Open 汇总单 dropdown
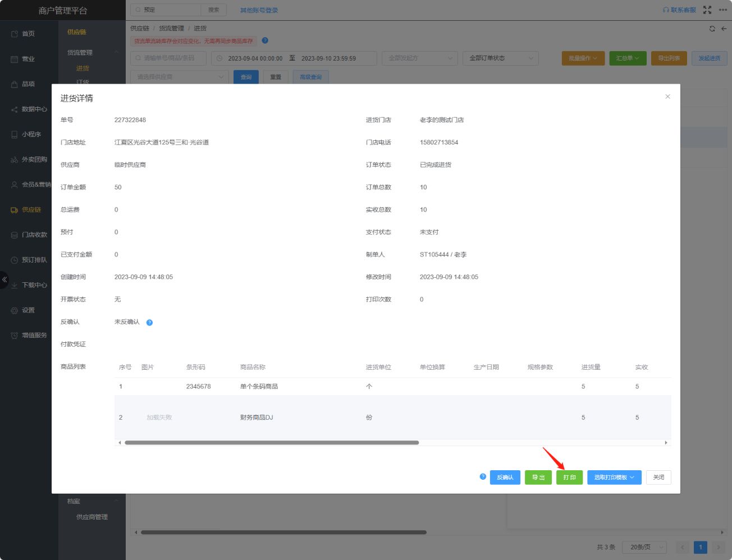Screen dimensions: 732x560 point(628,58)
